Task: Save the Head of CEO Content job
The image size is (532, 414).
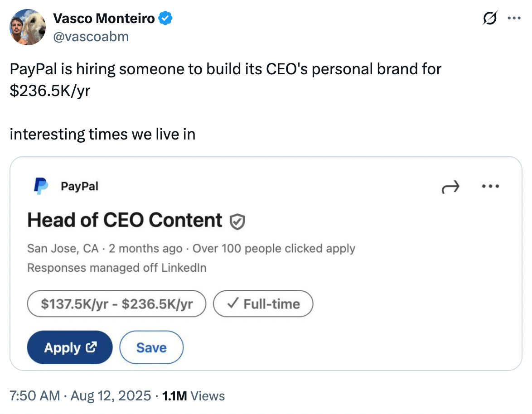Action: pos(151,347)
